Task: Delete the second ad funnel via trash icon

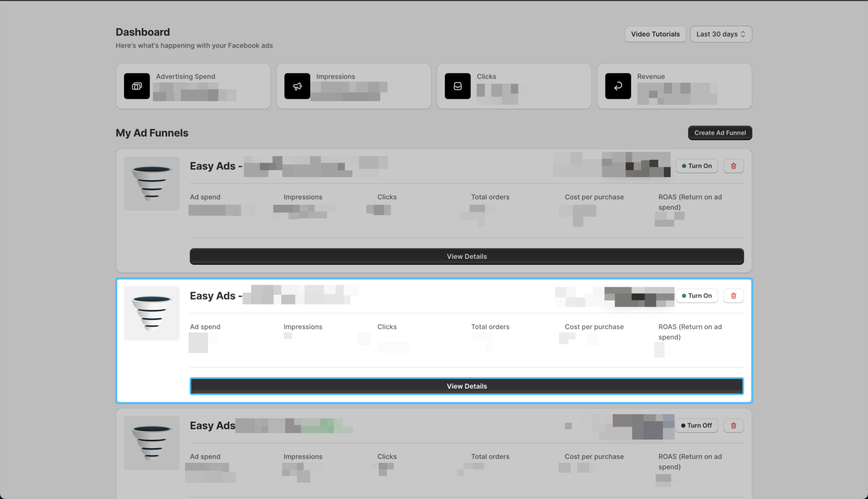Action: tap(733, 296)
